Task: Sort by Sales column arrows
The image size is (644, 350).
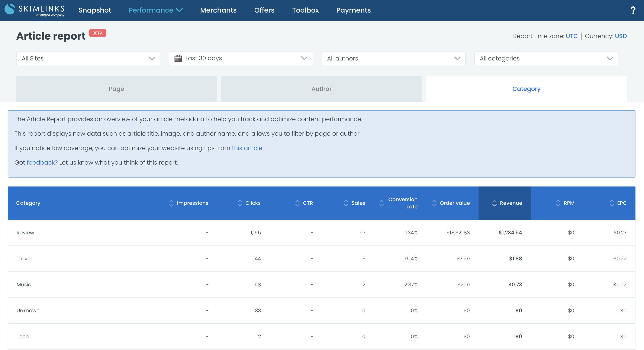Action: (346, 203)
